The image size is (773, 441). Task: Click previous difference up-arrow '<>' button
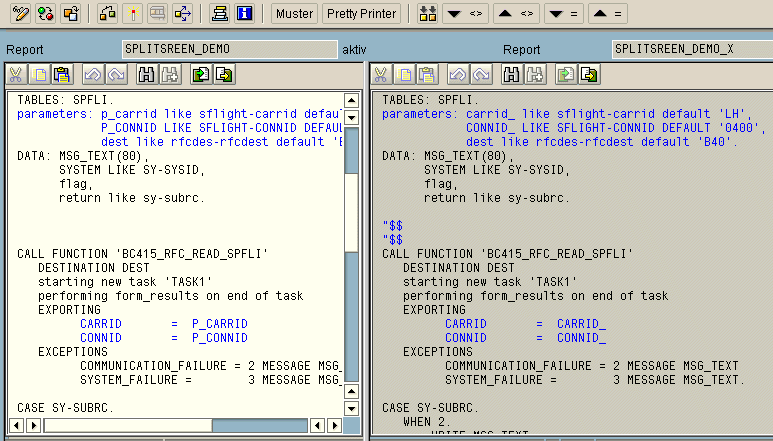click(515, 14)
